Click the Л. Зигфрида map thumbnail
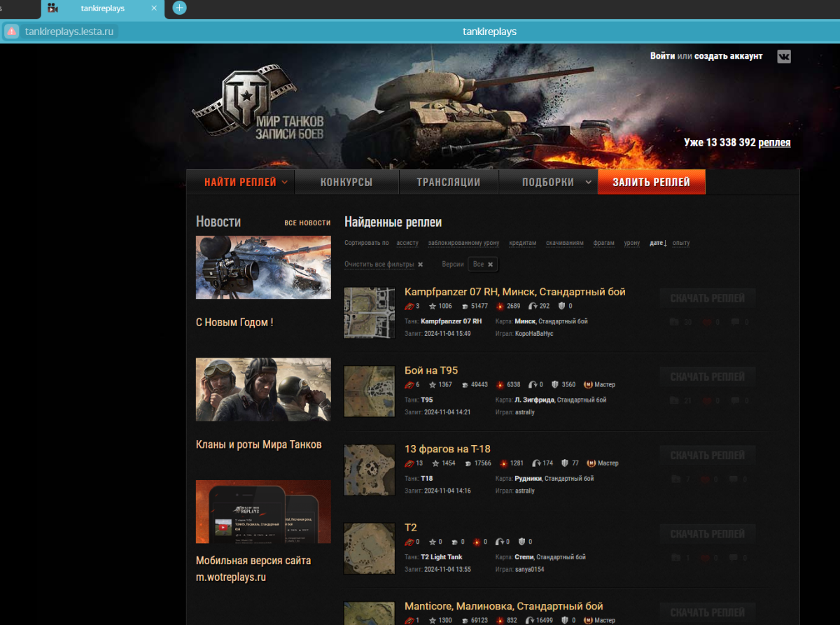 pos(370,391)
